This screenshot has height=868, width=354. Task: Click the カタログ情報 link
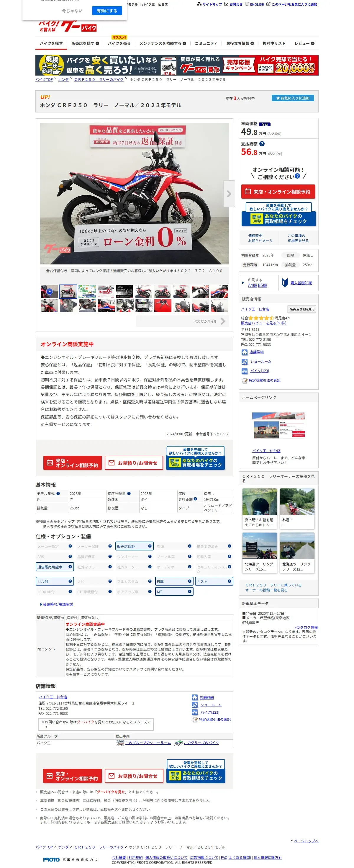[x=306, y=627]
